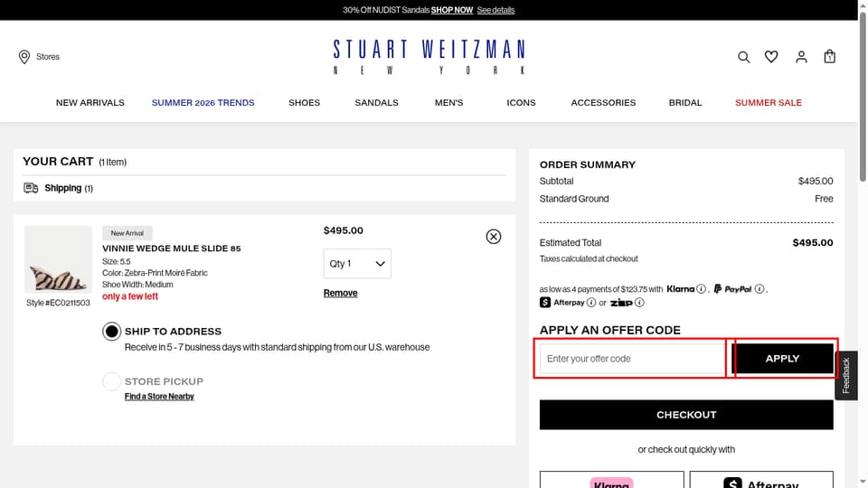Screen dimensions: 868x488
Task: Open the Summer Sale menu
Action: 769,103
